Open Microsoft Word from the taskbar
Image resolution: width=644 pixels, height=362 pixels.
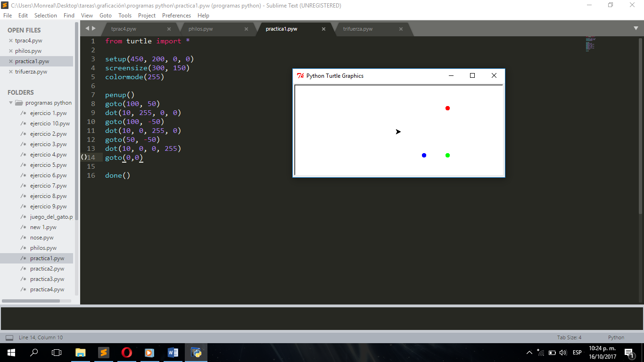point(173,352)
